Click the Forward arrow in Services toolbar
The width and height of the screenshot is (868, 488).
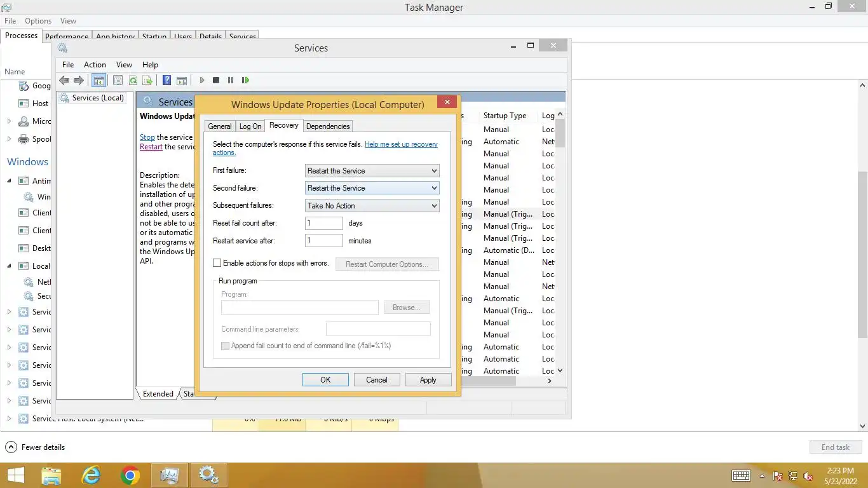(79, 80)
